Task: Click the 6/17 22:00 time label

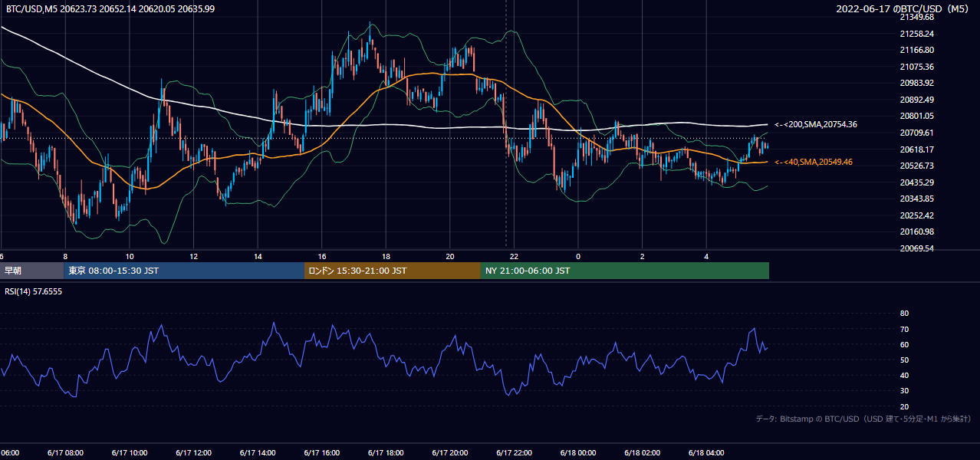Action: coord(514,452)
